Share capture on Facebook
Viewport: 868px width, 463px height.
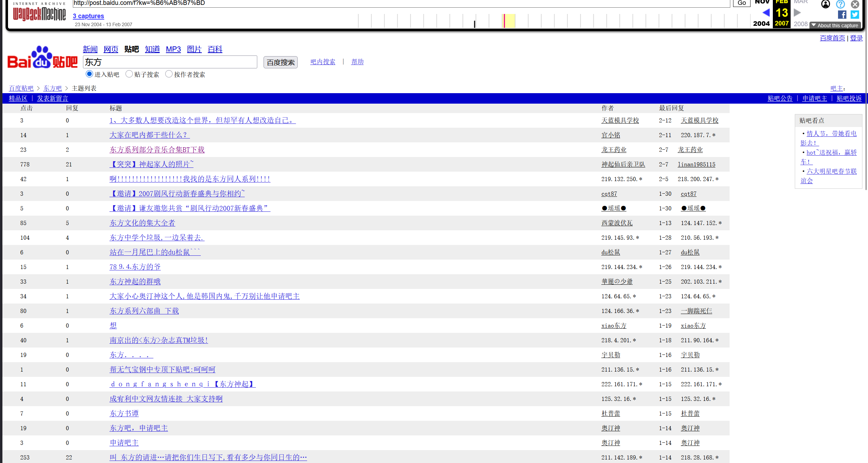pyautogui.click(x=842, y=15)
